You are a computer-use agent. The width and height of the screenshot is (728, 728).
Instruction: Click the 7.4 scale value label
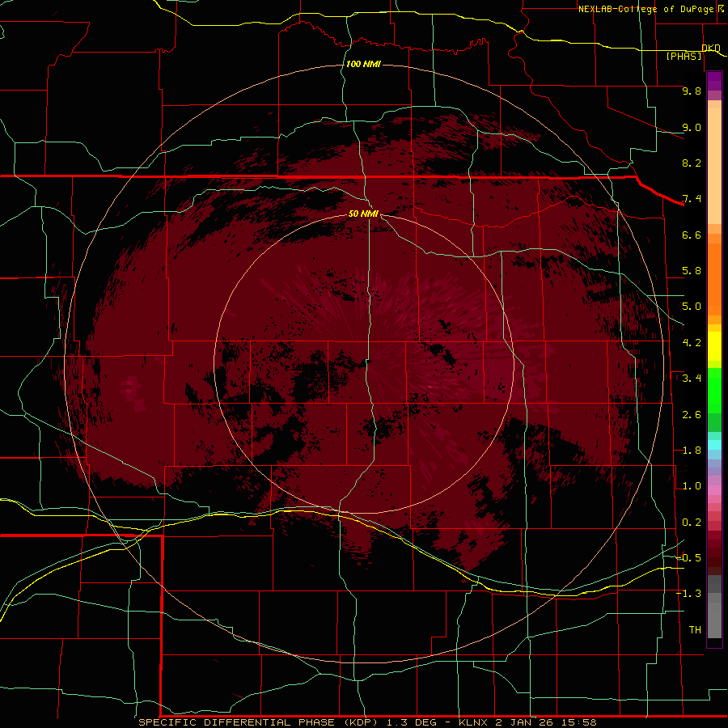point(692,199)
